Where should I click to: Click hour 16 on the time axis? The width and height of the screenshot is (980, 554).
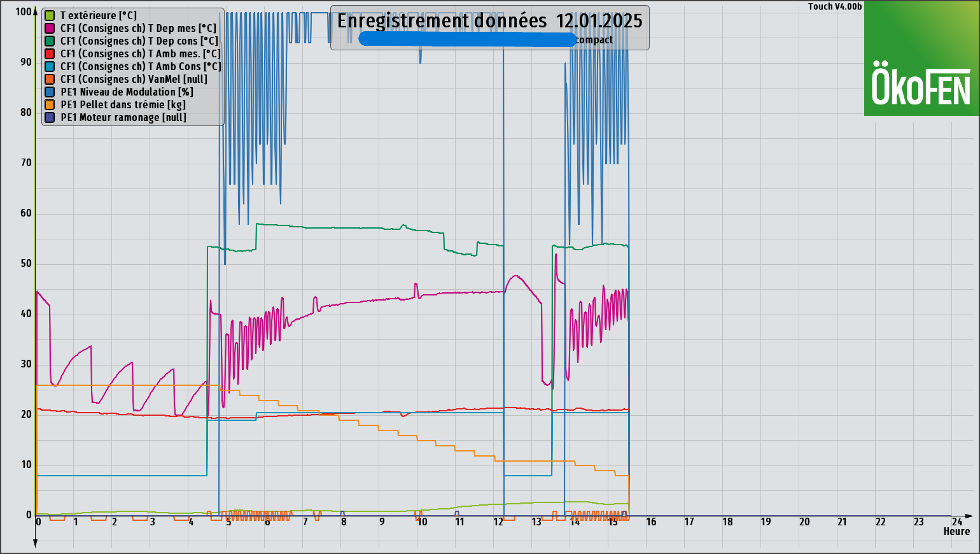click(651, 522)
